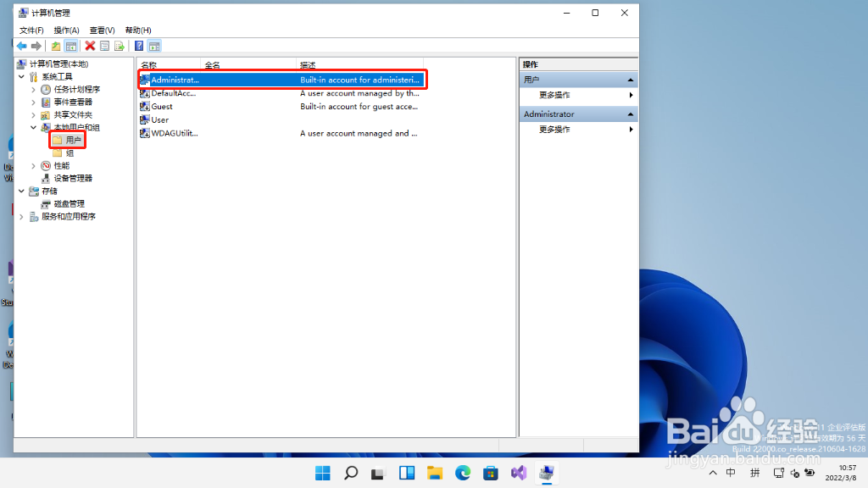The height and width of the screenshot is (488, 868).
Task: Open Task View on the taskbar
Action: (378, 473)
